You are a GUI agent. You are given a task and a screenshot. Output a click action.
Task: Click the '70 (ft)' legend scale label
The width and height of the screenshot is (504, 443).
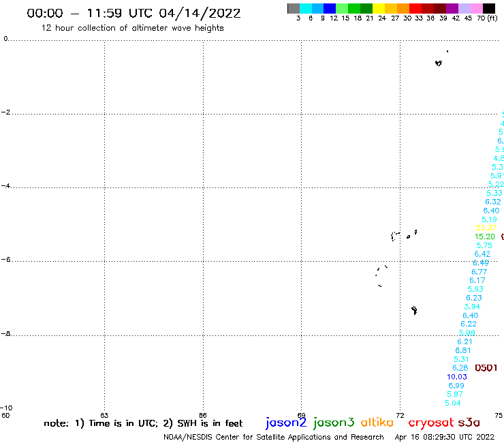[487, 18]
